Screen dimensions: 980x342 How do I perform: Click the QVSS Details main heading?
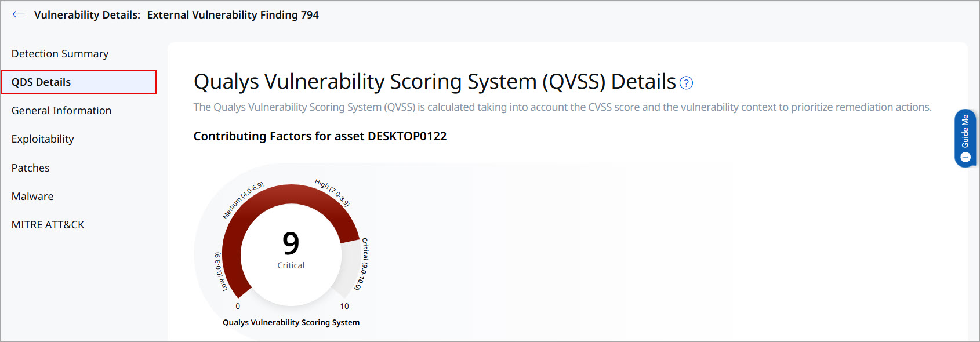[435, 82]
